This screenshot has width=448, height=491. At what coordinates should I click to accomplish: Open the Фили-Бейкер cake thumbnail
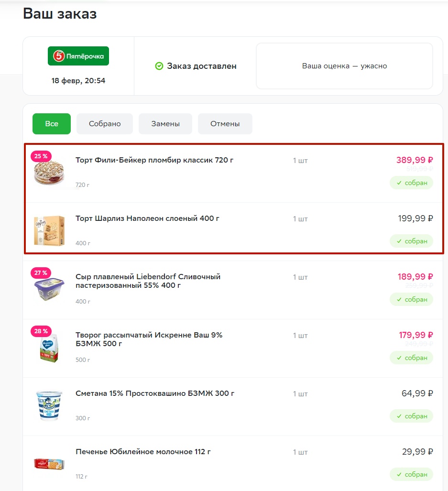coord(49,173)
